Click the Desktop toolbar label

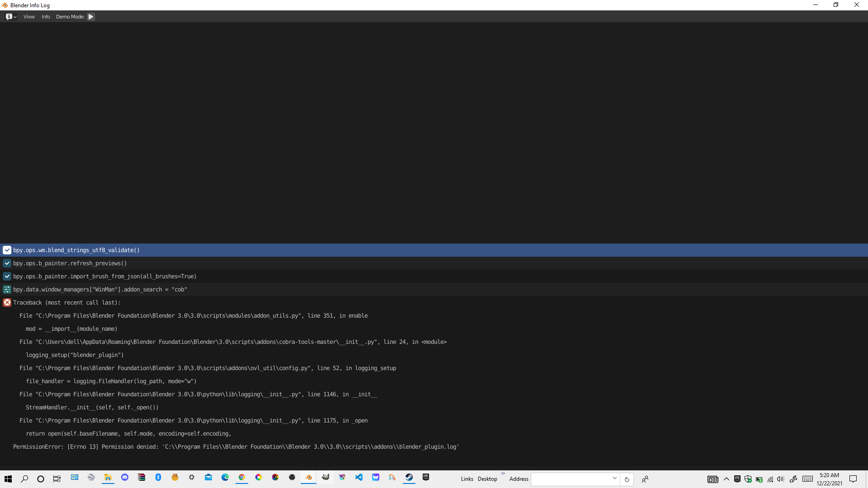487,479
